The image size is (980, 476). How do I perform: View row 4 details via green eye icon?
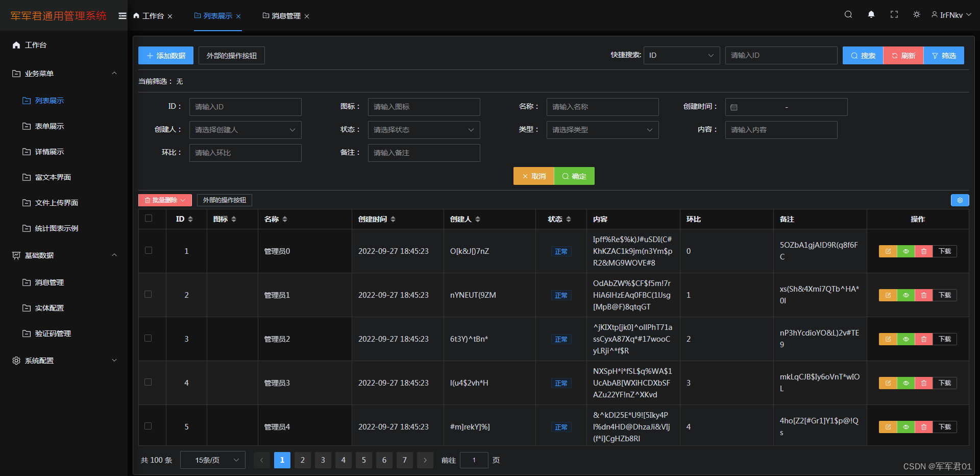click(x=905, y=383)
